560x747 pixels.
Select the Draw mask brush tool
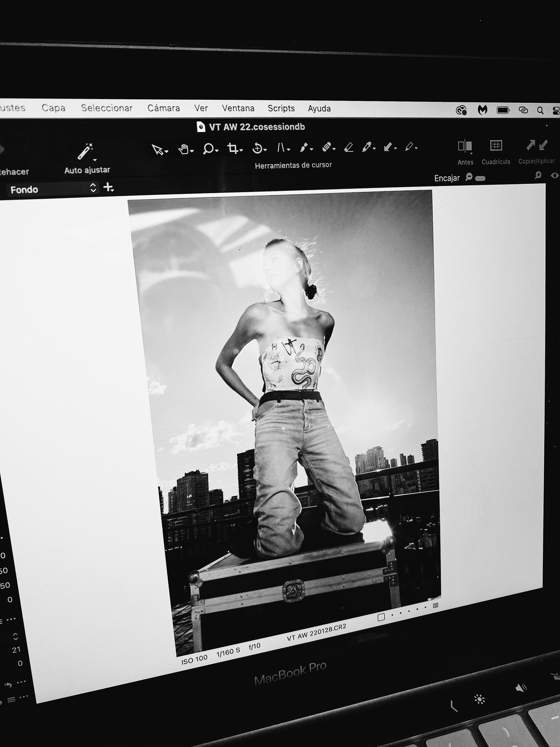point(304,147)
